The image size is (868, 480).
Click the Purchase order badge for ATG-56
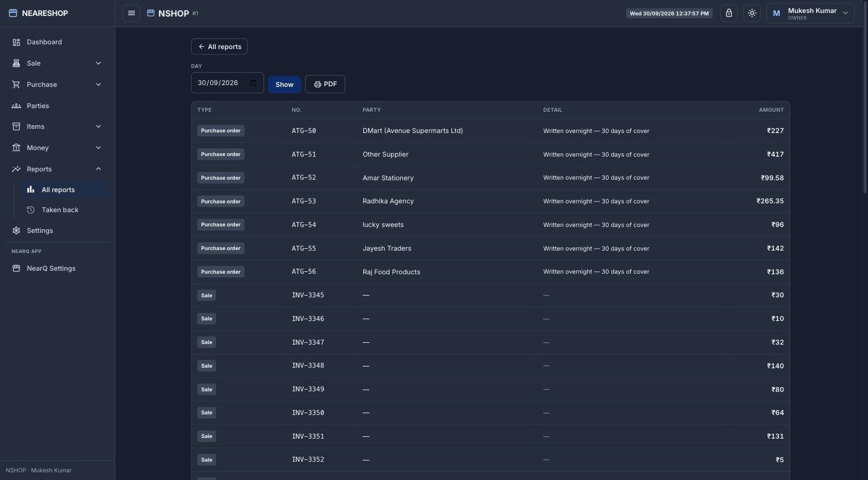tap(221, 272)
